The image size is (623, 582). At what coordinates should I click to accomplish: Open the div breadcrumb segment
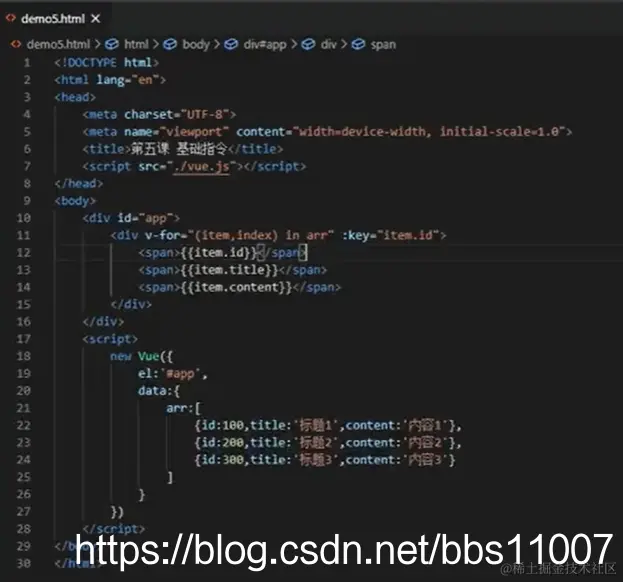(329, 44)
